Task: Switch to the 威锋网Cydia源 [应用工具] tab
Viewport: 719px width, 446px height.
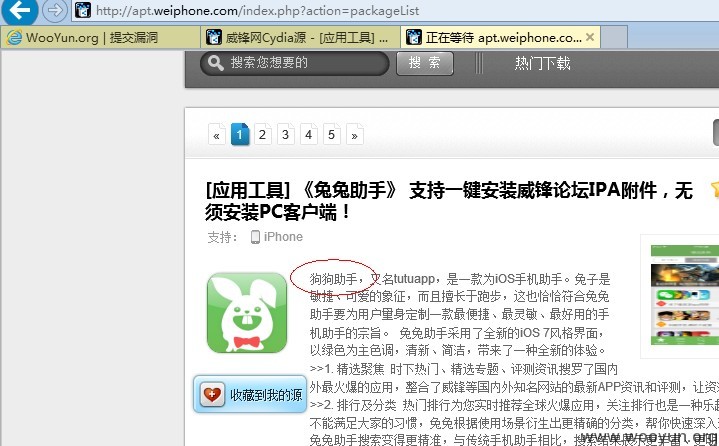Action: pos(300,37)
